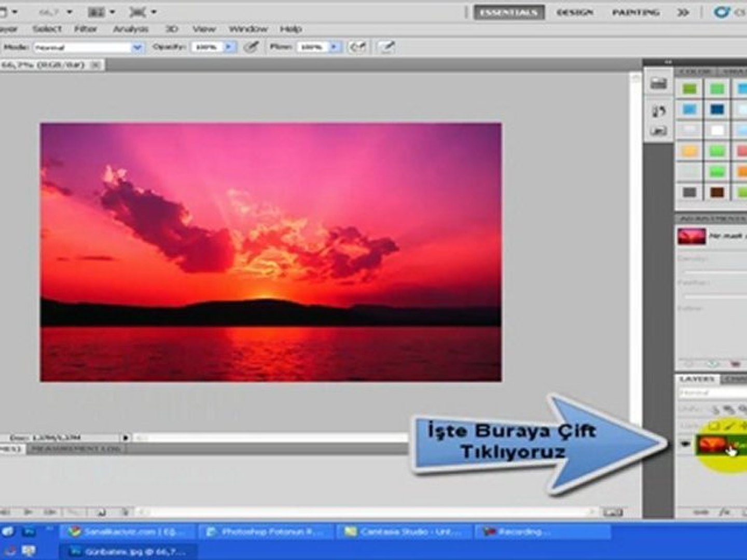The image size is (747, 560).
Task: Toggle lock transparent pixels in Layers panel
Action: coord(714,426)
